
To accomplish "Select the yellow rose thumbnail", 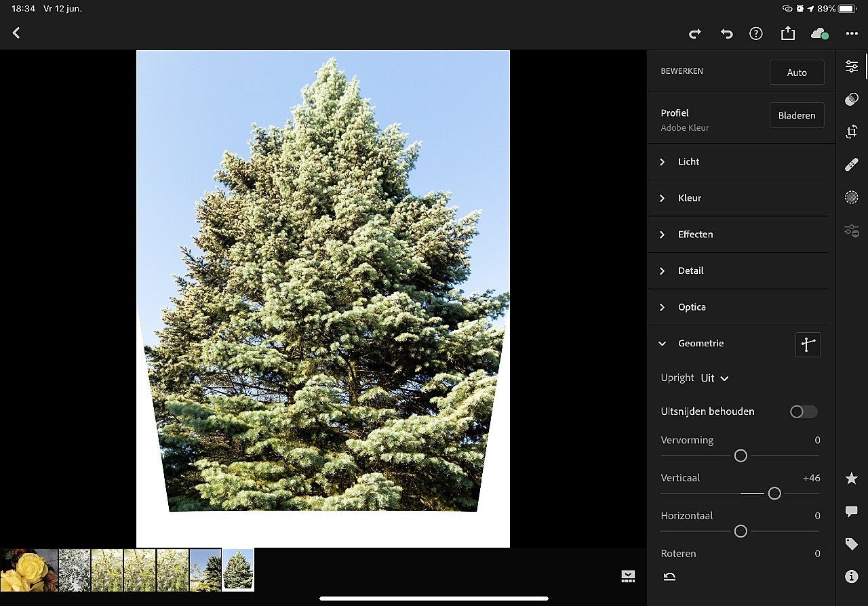I will tap(28, 570).
